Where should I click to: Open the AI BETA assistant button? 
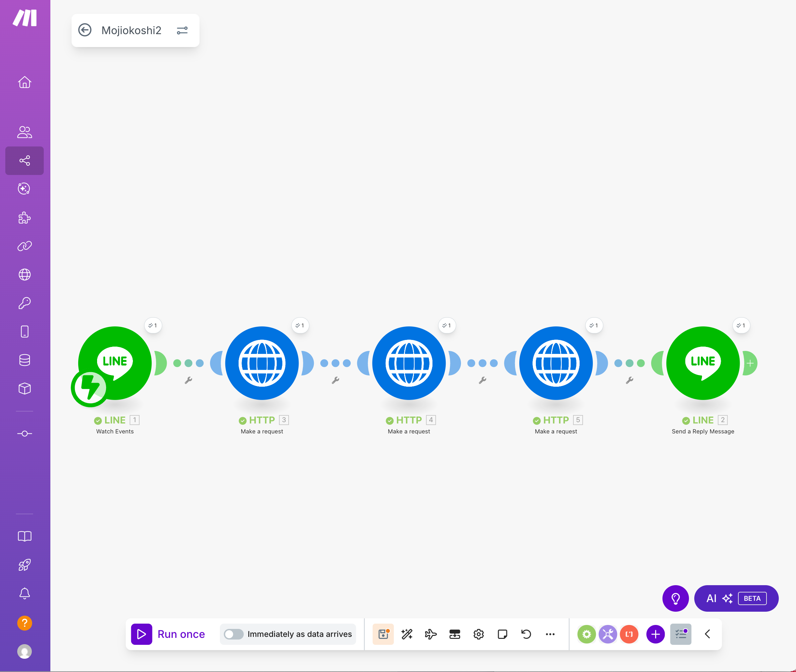coord(736,598)
